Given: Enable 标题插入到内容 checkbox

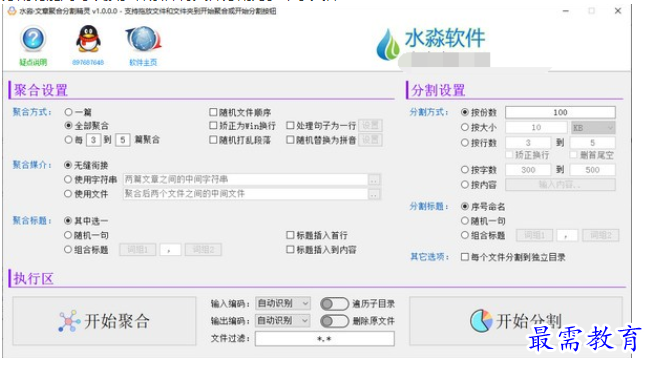Looking at the screenshot, I should pos(290,249).
